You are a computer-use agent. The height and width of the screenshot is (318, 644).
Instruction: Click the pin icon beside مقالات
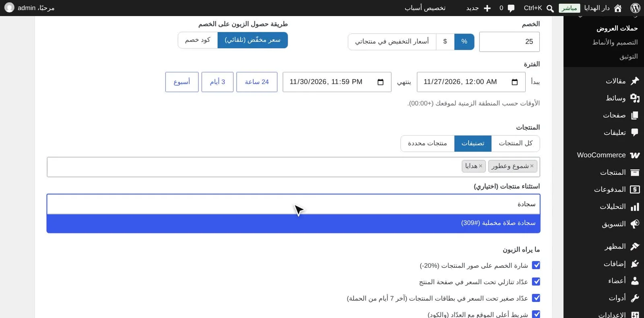635,81
